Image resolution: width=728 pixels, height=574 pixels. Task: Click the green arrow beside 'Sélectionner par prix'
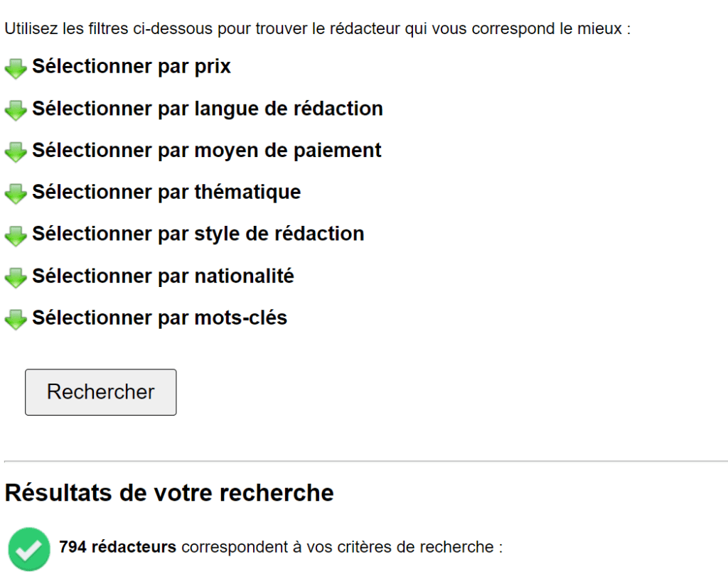tap(16, 69)
